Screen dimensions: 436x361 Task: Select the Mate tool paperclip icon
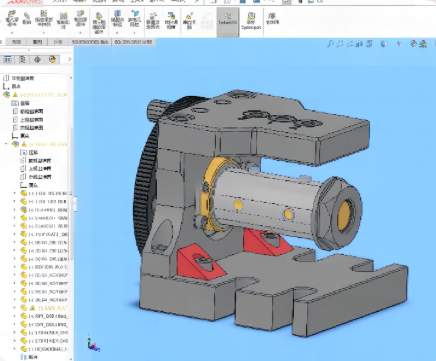point(27,18)
